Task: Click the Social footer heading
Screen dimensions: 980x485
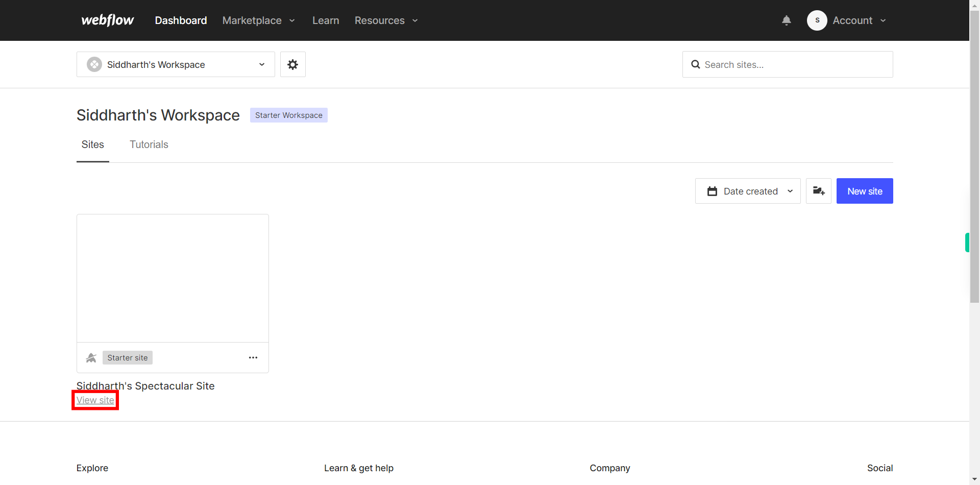Action: point(880,468)
